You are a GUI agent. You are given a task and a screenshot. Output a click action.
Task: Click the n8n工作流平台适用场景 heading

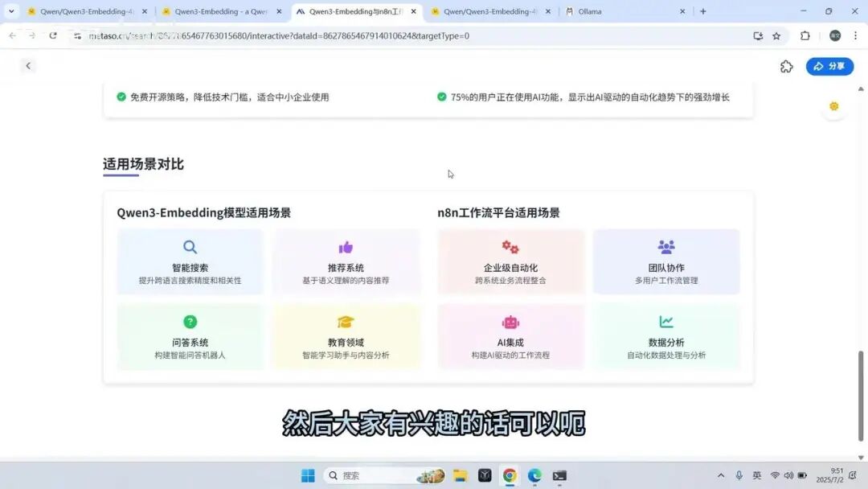click(x=498, y=212)
